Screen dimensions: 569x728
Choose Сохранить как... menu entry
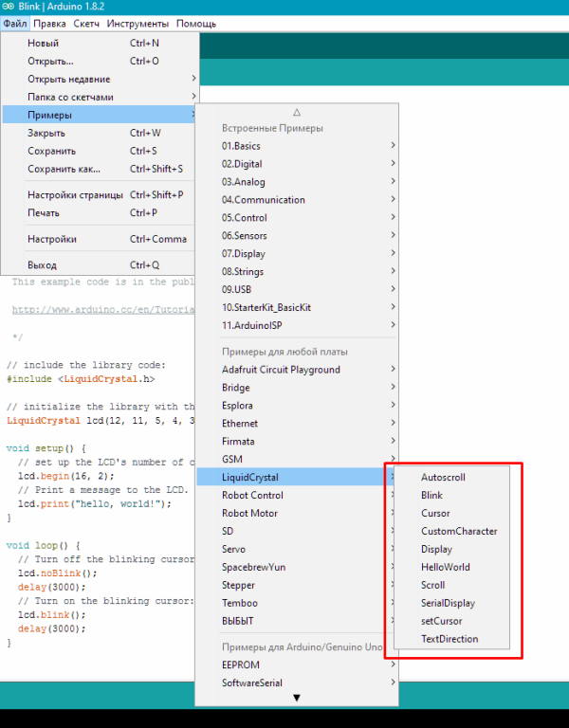(101, 169)
